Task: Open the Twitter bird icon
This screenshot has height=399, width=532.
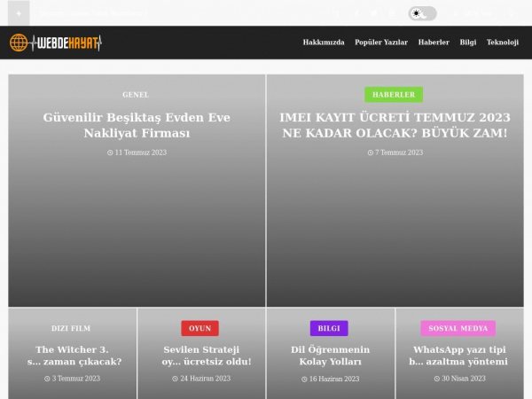Action: click(374, 13)
